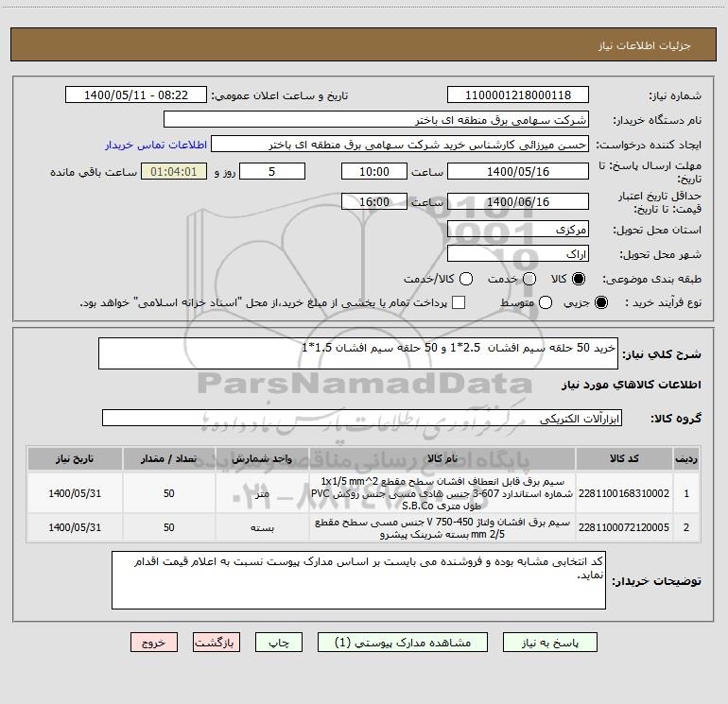The width and height of the screenshot is (728, 704).
Task: Click the بازگشت back button
Action: pyautogui.click(x=217, y=643)
